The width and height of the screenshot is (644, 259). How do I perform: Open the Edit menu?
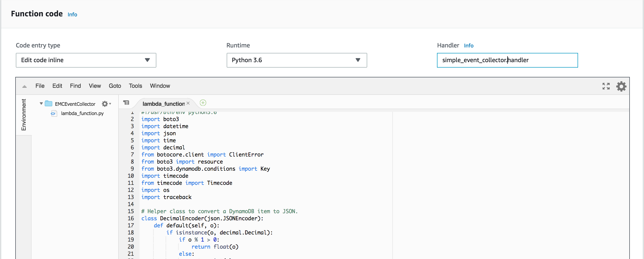57,86
